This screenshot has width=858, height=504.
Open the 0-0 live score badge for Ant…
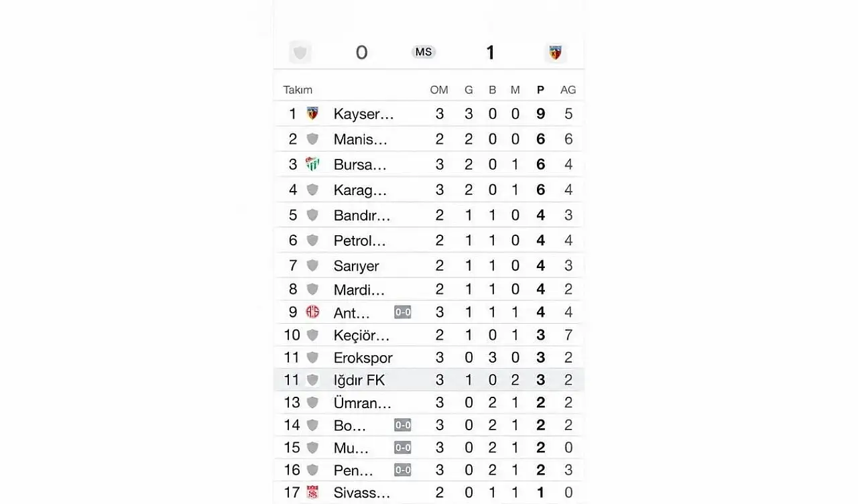point(403,312)
